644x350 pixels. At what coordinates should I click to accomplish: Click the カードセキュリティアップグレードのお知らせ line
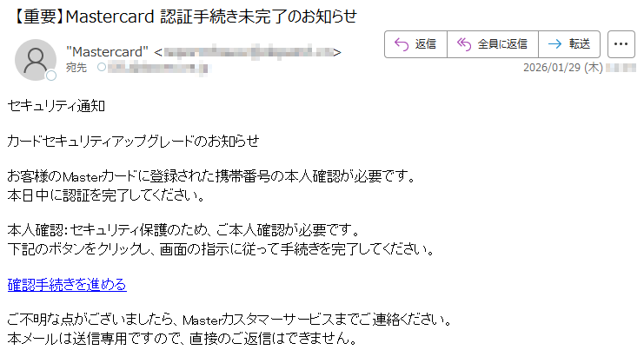pos(134,142)
